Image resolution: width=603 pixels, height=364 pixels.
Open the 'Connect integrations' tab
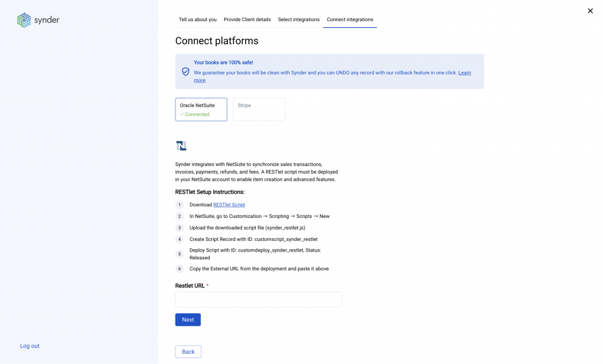point(350,19)
